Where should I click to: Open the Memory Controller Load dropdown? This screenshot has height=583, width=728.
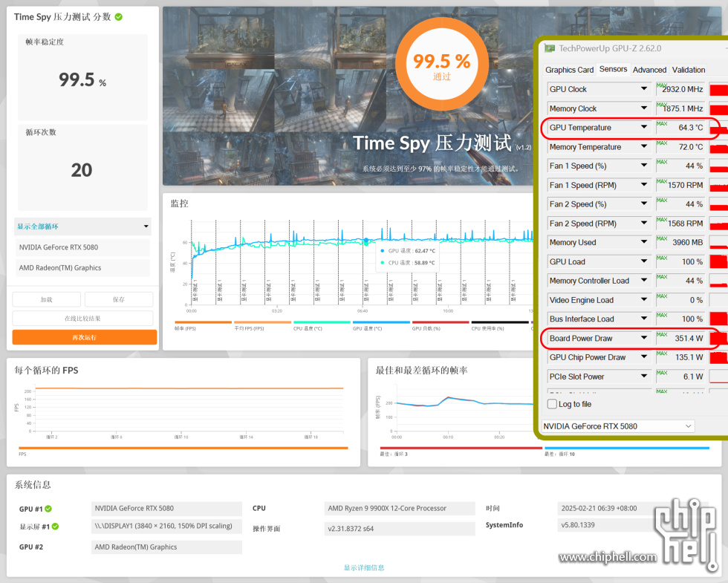[644, 281]
